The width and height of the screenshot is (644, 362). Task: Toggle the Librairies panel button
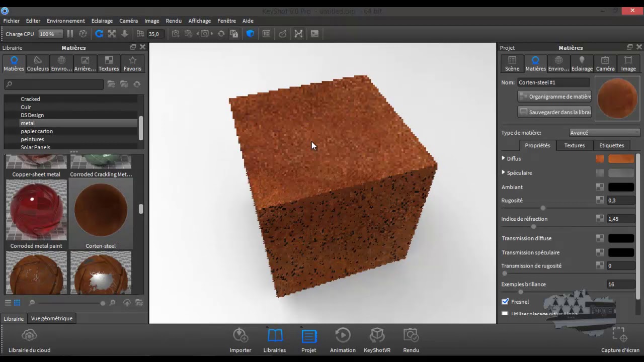(275, 340)
